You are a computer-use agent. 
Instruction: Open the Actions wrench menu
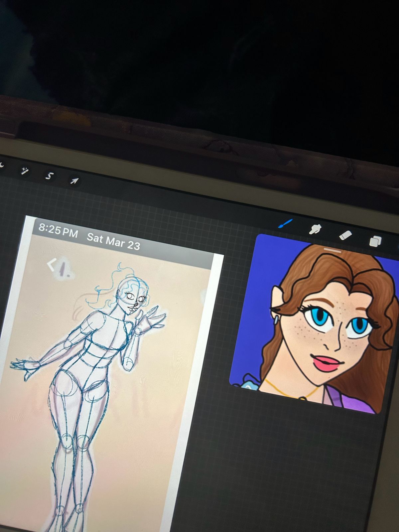(x=1, y=165)
